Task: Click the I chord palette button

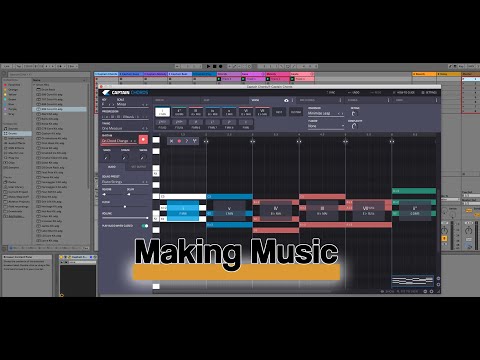Action: [x=162, y=112]
